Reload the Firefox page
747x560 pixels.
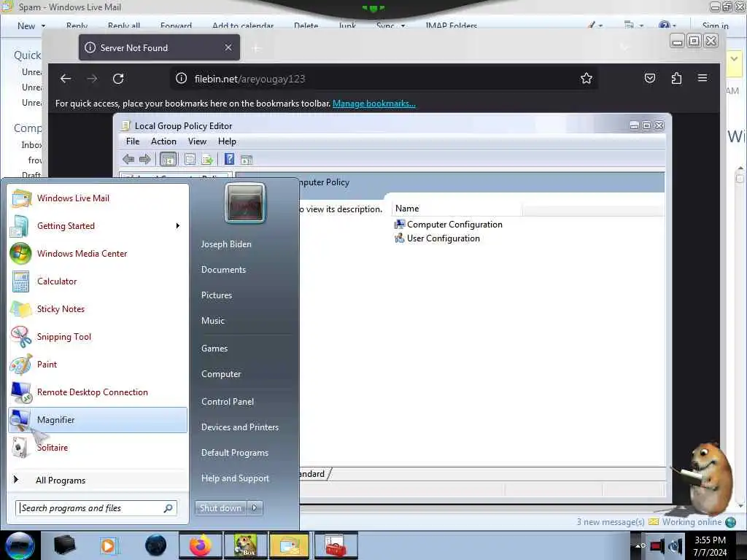click(118, 79)
